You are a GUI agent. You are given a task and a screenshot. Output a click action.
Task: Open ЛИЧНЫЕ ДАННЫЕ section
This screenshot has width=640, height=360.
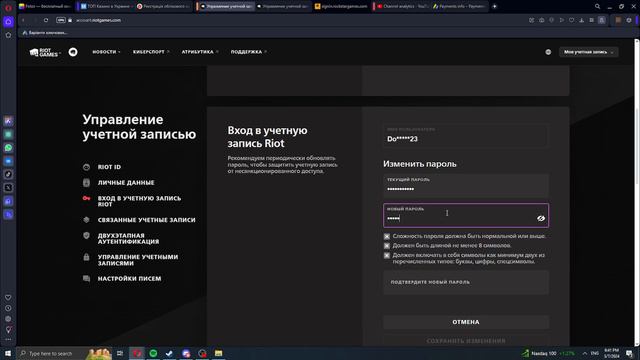(x=126, y=182)
